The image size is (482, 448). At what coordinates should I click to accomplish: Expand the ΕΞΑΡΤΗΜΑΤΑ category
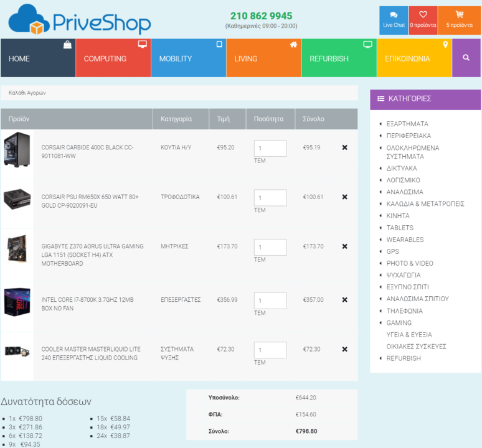click(x=407, y=124)
